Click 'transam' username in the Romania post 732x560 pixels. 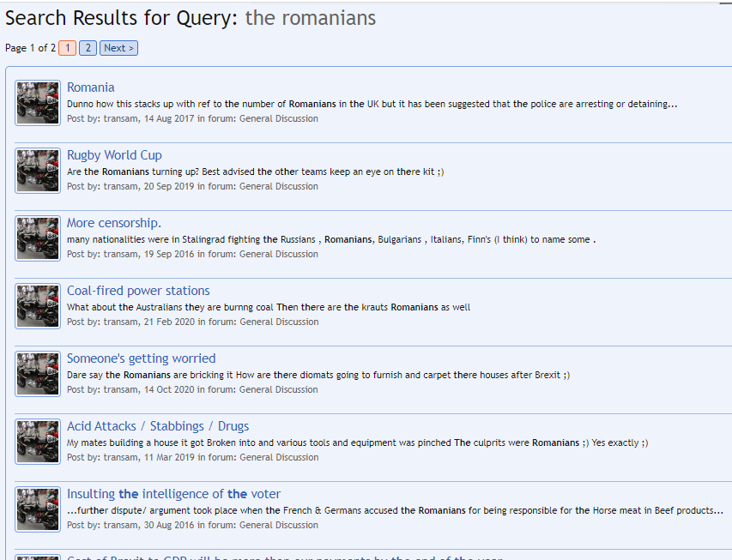pyautogui.click(x=122, y=118)
